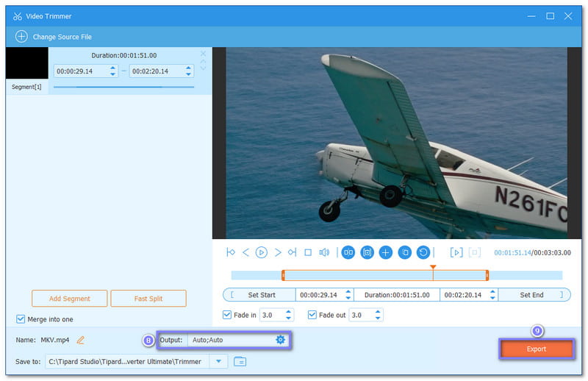Select the Segment[1] thumbnail
Viewport: 588px width, 381px height.
(27, 63)
